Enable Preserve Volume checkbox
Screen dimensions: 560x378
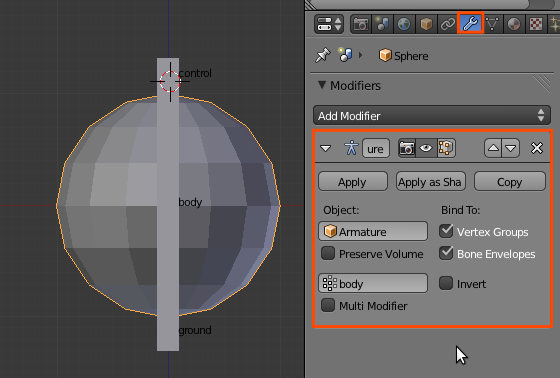click(328, 253)
